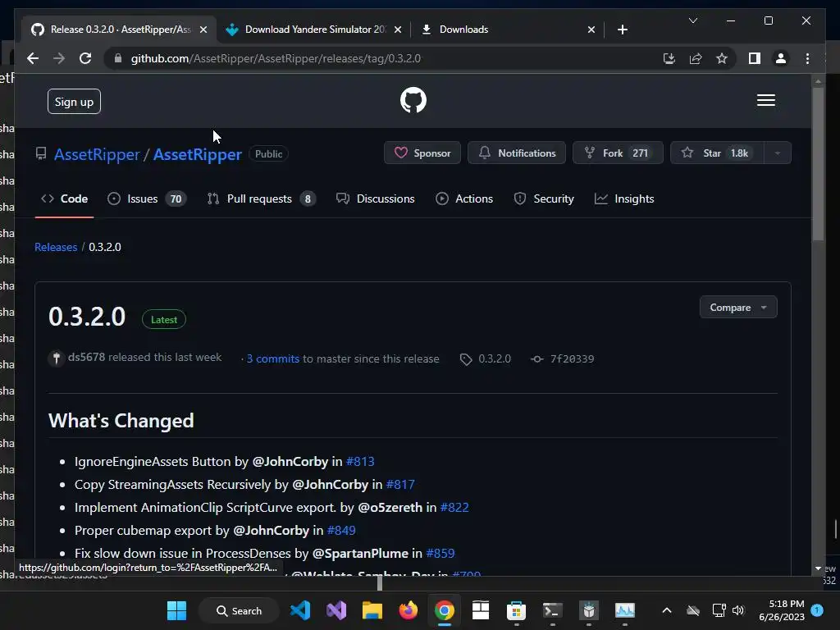Viewport: 840px width, 630px height.
Task: Open pull request #817
Action: 400,484
